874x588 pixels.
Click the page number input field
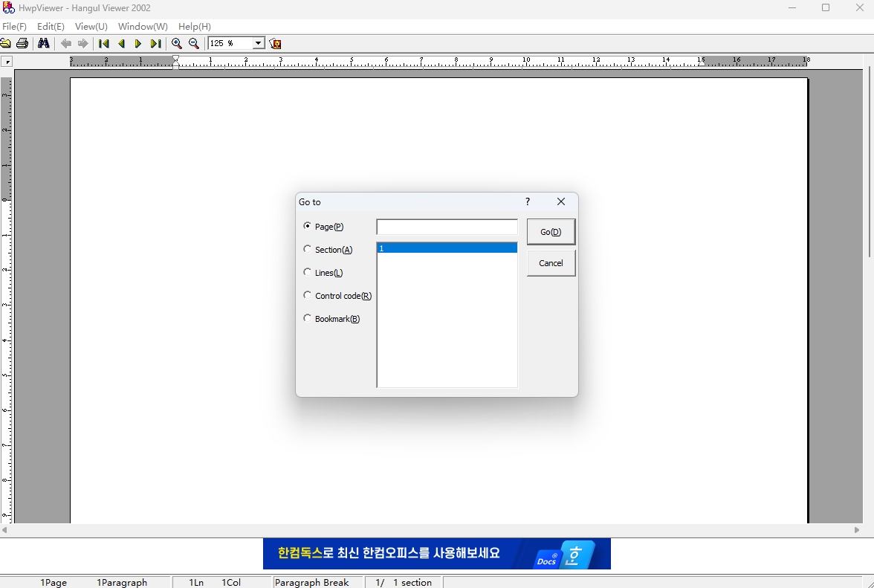(x=447, y=227)
